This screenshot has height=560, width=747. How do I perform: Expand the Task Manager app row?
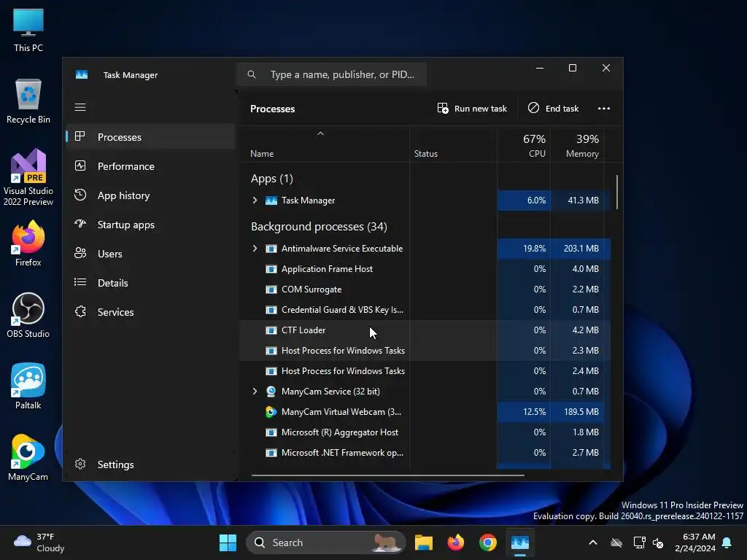tap(255, 201)
